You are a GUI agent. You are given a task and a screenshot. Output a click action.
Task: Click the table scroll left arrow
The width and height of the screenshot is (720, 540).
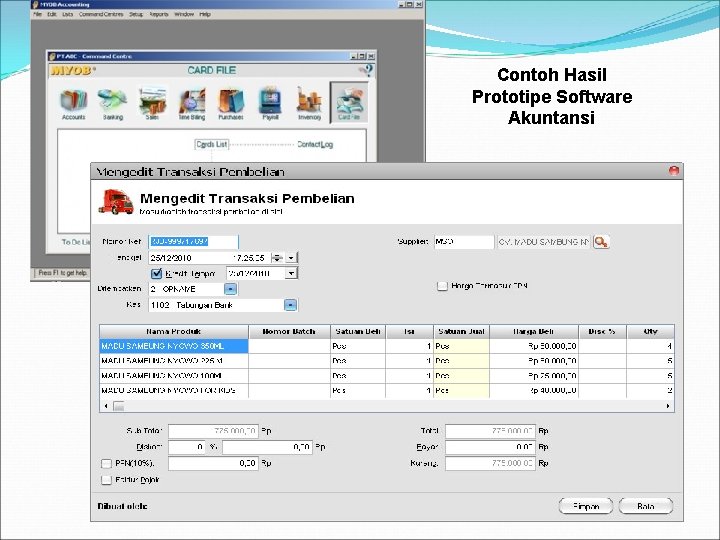coord(106,406)
